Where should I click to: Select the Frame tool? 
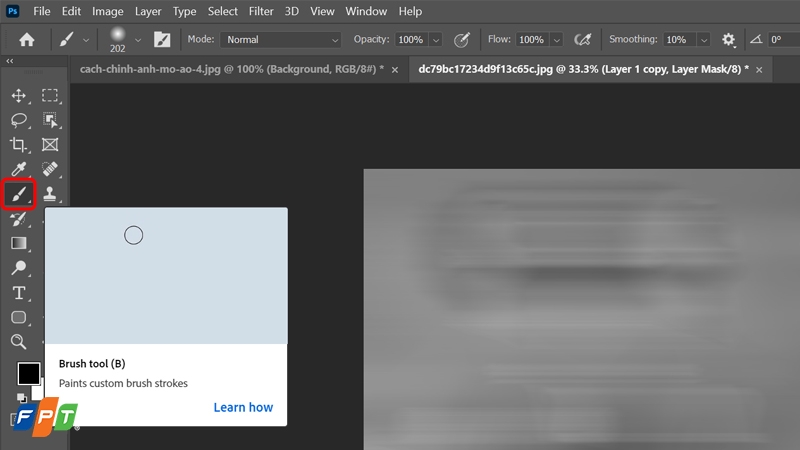pos(50,144)
